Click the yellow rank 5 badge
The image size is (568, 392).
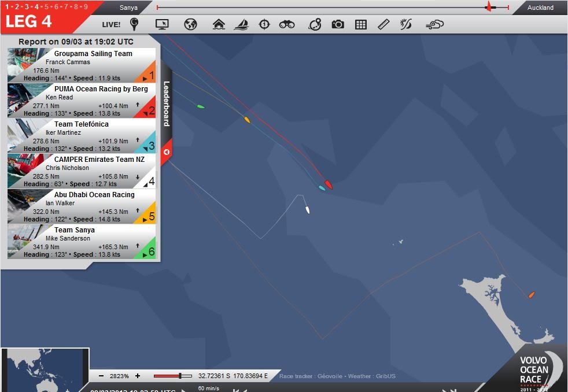(149, 216)
